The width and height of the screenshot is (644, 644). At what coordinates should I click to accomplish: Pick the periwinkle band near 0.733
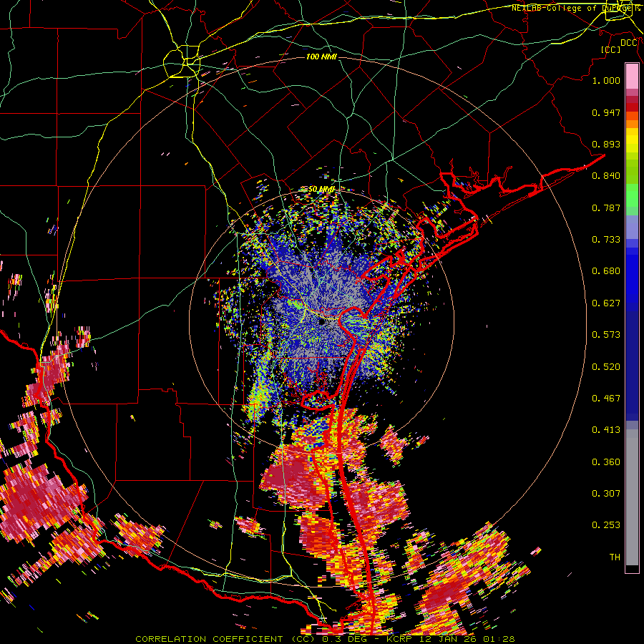click(x=632, y=227)
